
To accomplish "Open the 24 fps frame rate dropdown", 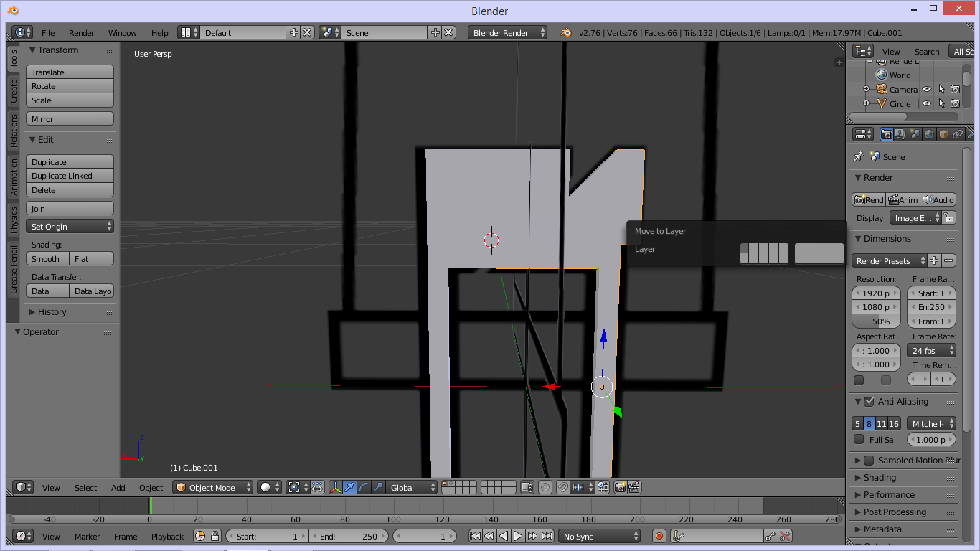I will point(931,351).
